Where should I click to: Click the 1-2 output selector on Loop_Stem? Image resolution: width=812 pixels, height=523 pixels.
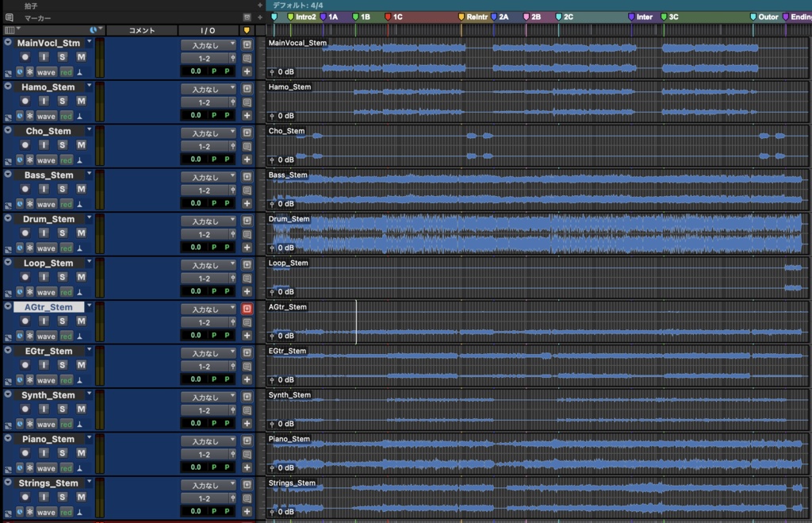click(205, 279)
